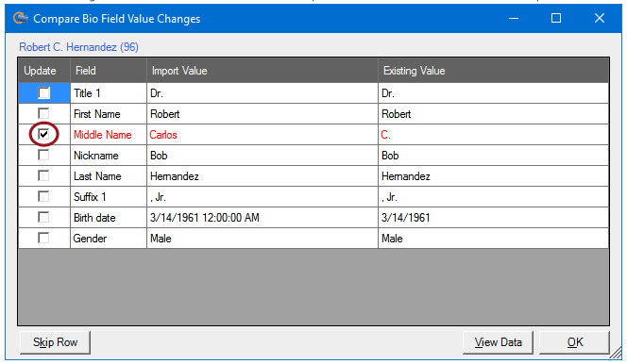627x364 pixels.
Task: Select the 'Last Name' field cell
Action: pyautogui.click(x=109, y=176)
